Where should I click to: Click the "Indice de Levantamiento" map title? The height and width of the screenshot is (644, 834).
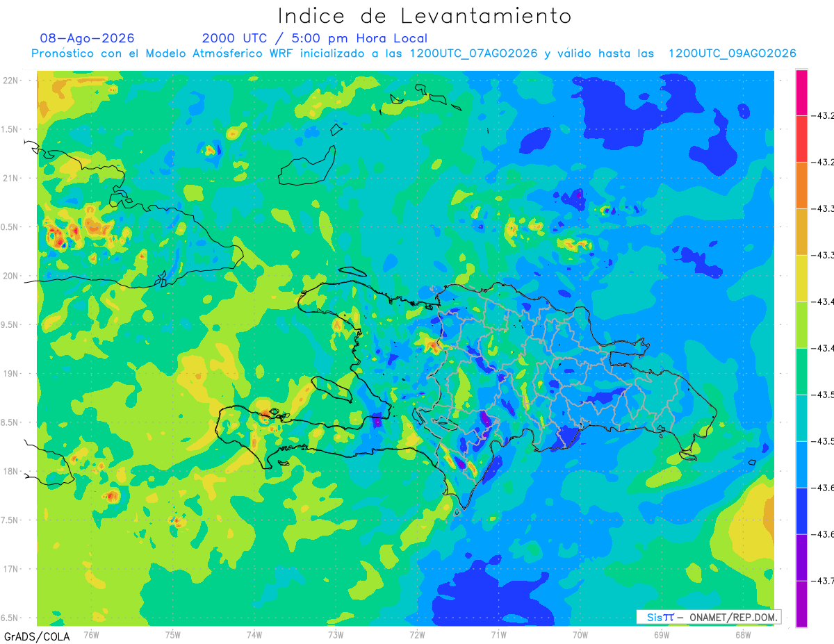(x=425, y=16)
